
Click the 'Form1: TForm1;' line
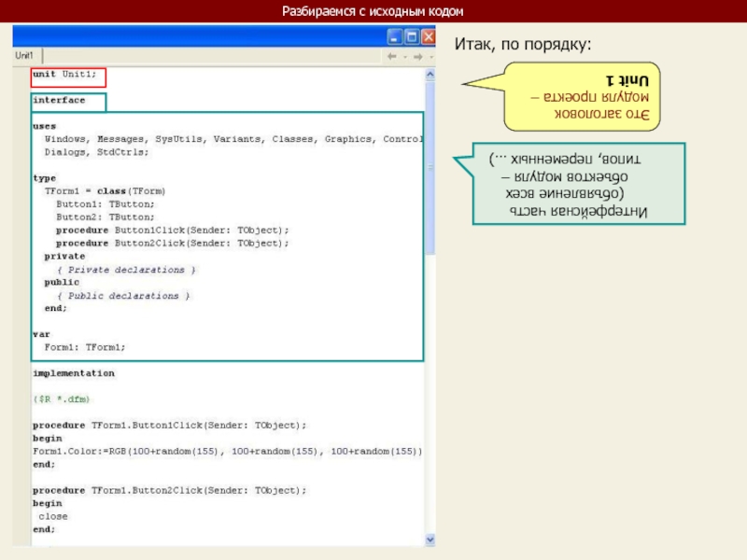tap(85, 347)
